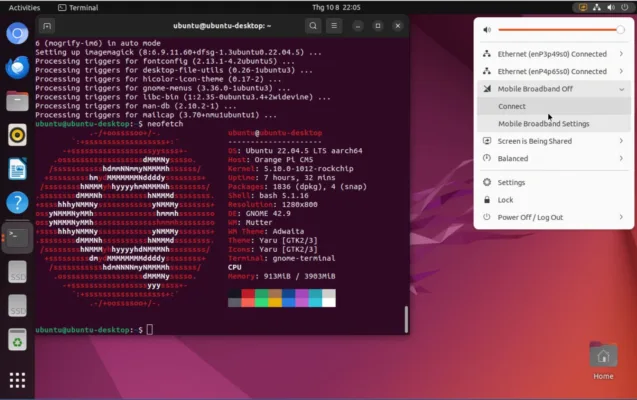Click the network icon in top bar
637x400 pixels.
[596, 7]
